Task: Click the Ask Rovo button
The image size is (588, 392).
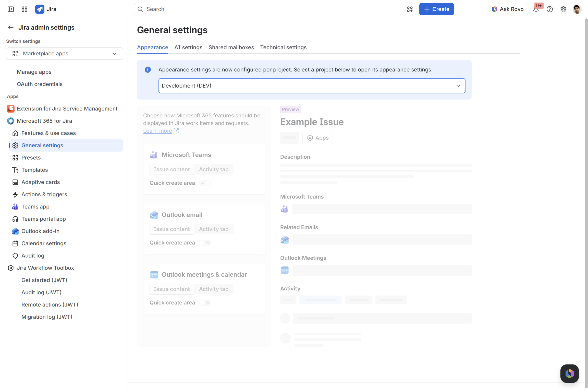Action: 508,9
